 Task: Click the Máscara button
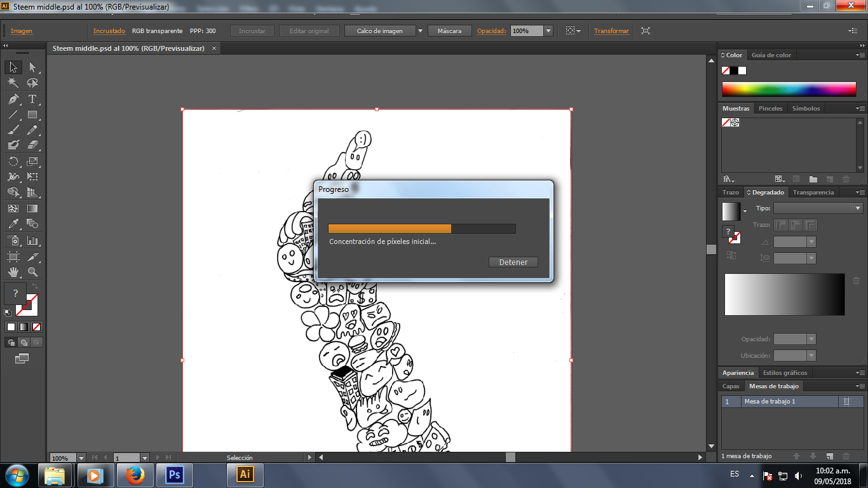click(x=450, y=30)
